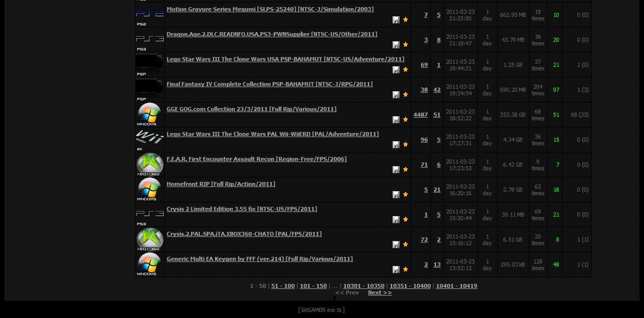The width and height of the screenshot is (644, 318).
Task: Open Dragon.Age.2.DLC PS3-PWNSupplier torrent link
Action: tap(272, 34)
